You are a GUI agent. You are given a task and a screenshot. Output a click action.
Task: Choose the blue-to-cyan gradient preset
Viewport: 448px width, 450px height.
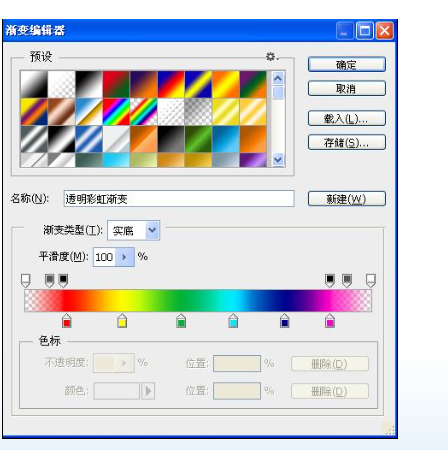click(226, 139)
